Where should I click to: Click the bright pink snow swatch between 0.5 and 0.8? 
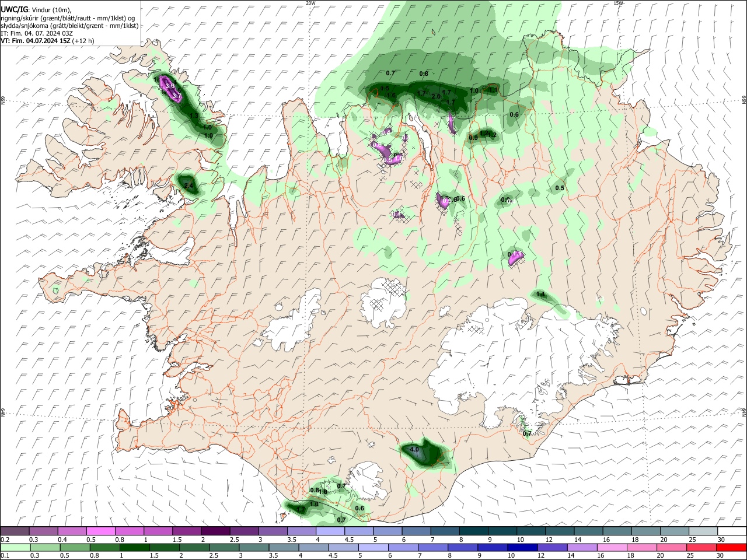[x=100, y=531]
